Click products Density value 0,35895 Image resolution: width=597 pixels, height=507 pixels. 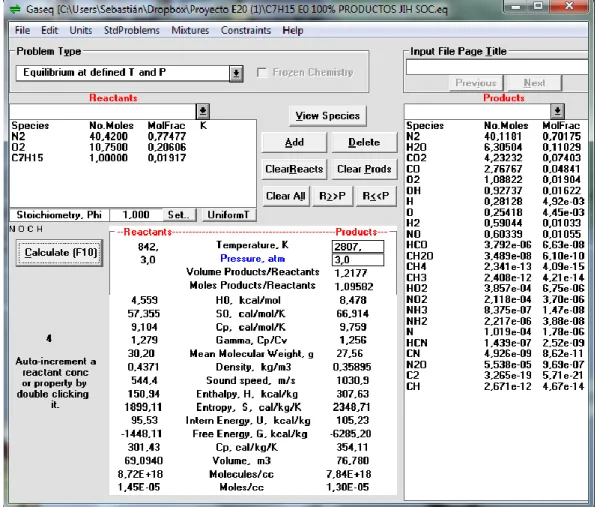352,367
